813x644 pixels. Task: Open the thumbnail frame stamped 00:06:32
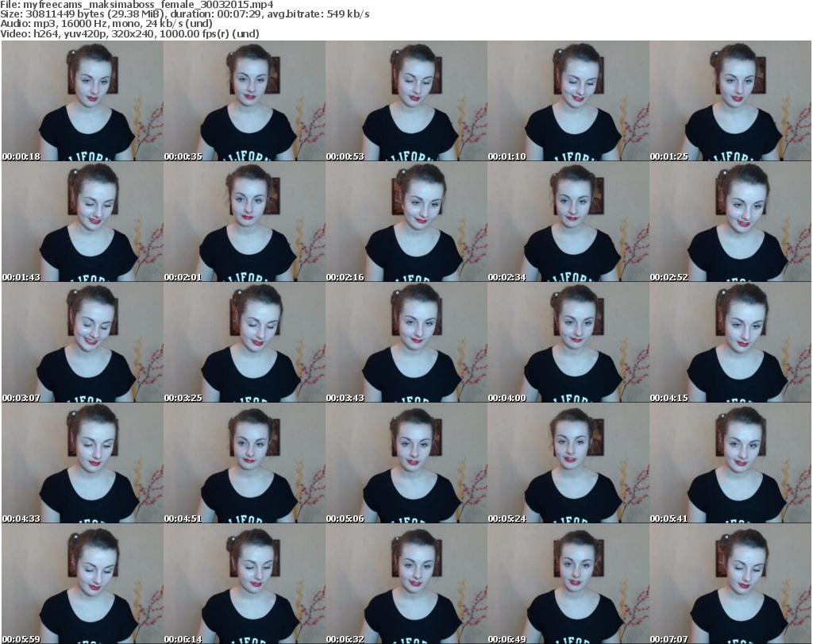[406, 584]
